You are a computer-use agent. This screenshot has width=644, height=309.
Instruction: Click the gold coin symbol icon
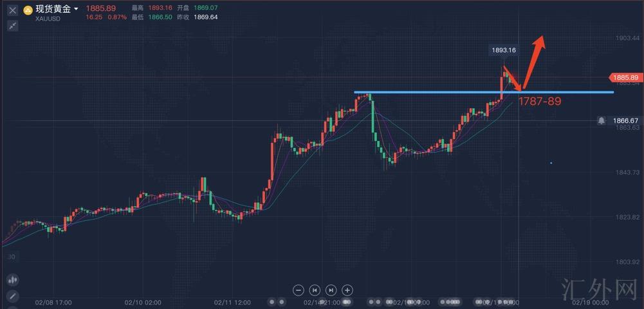(28, 10)
